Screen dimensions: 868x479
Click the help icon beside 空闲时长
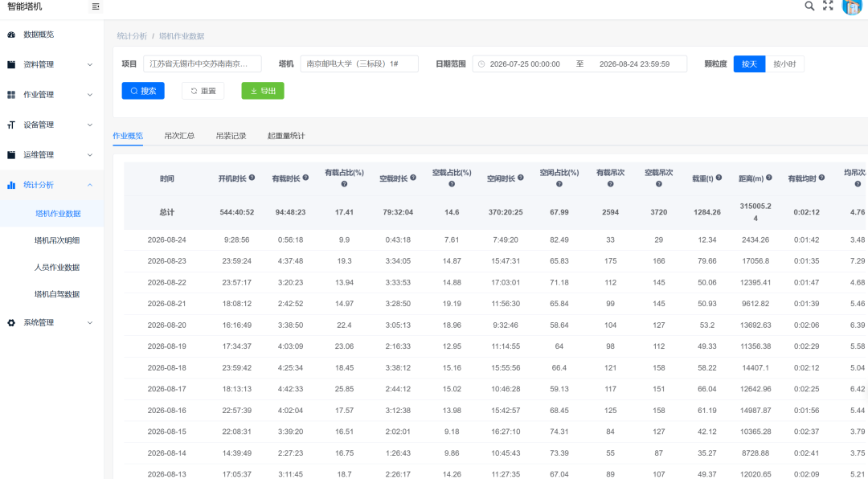(x=520, y=178)
